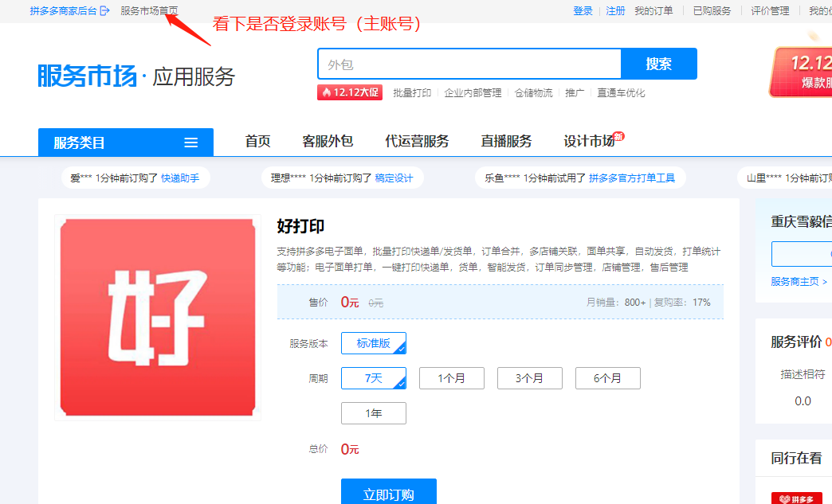Click the 搜索 button
This screenshot has height=504, width=832.
tap(659, 64)
